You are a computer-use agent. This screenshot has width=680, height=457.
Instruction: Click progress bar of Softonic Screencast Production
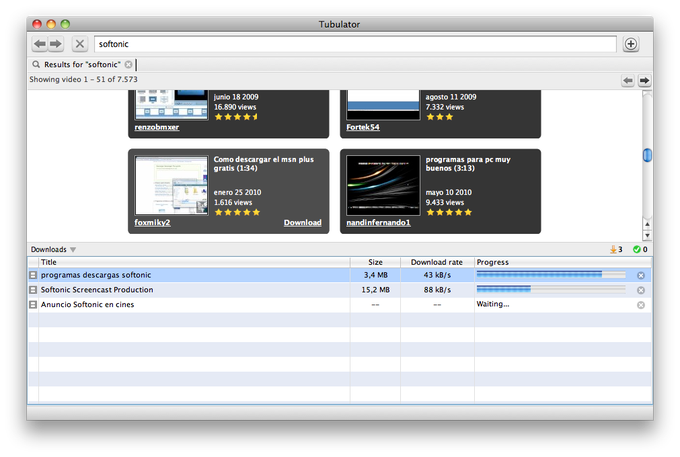(551, 289)
